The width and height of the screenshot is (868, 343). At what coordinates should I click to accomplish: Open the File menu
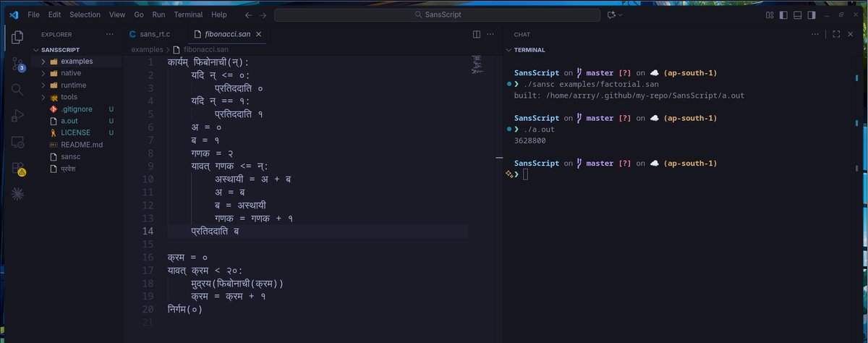(x=34, y=14)
